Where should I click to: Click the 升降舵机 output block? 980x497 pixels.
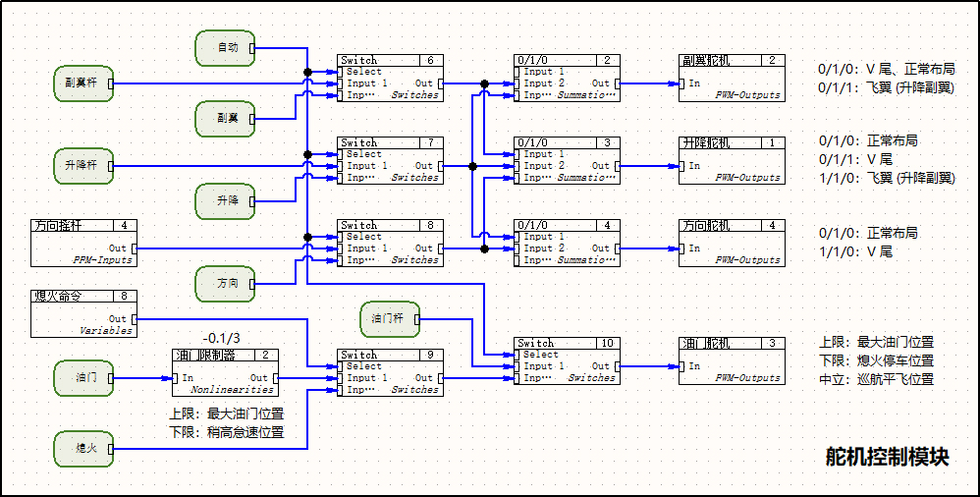[731, 161]
